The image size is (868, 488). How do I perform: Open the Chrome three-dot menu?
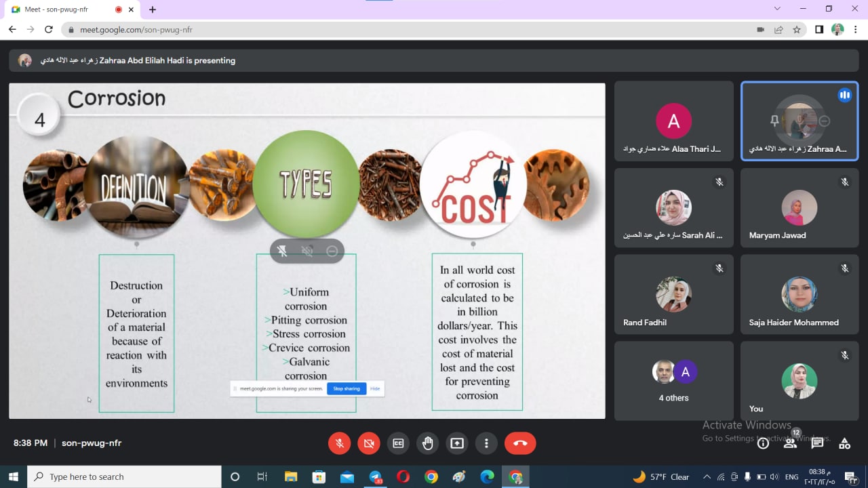[855, 30]
